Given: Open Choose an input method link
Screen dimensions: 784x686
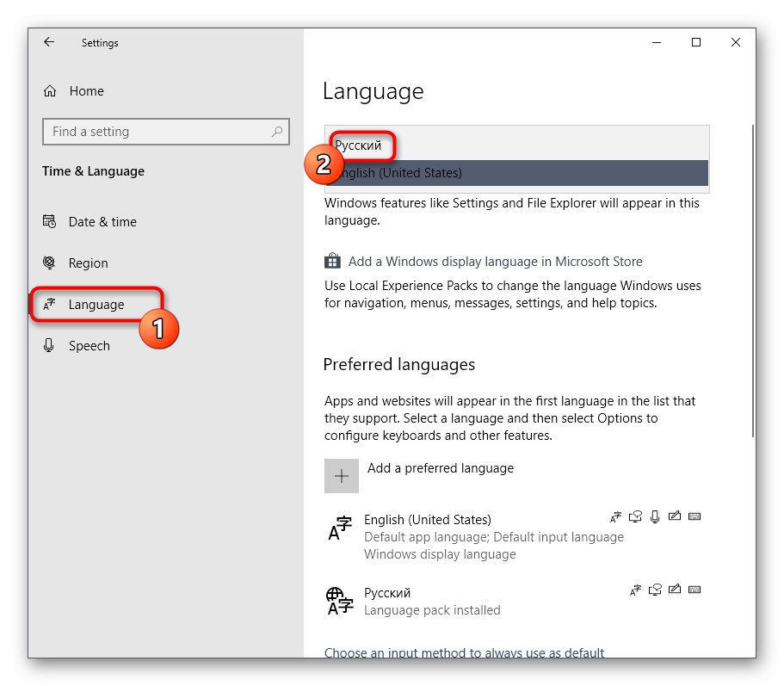Looking at the screenshot, I should point(464,652).
